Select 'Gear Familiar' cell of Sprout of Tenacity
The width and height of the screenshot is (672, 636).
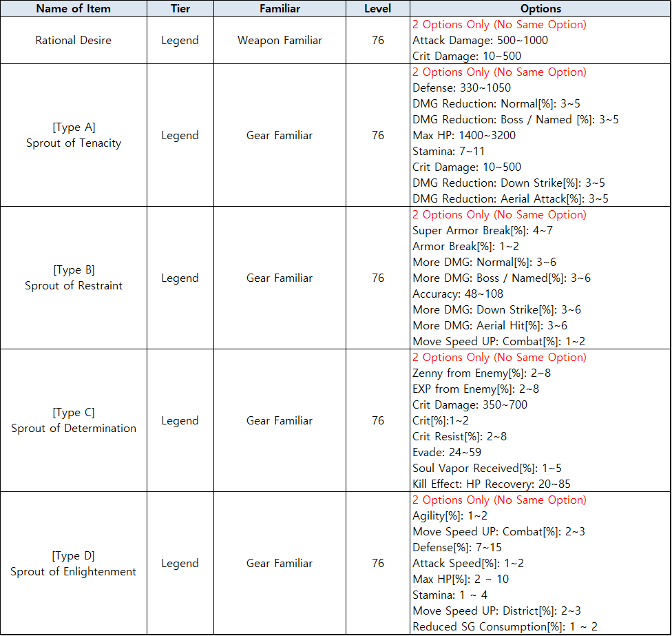click(x=280, y=136)
